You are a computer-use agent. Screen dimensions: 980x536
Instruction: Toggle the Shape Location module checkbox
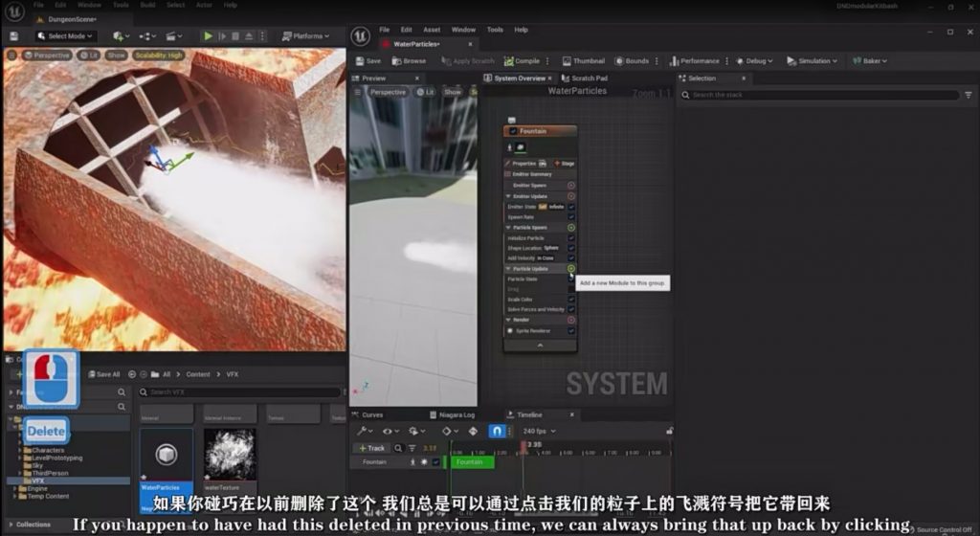pos(571,248)
